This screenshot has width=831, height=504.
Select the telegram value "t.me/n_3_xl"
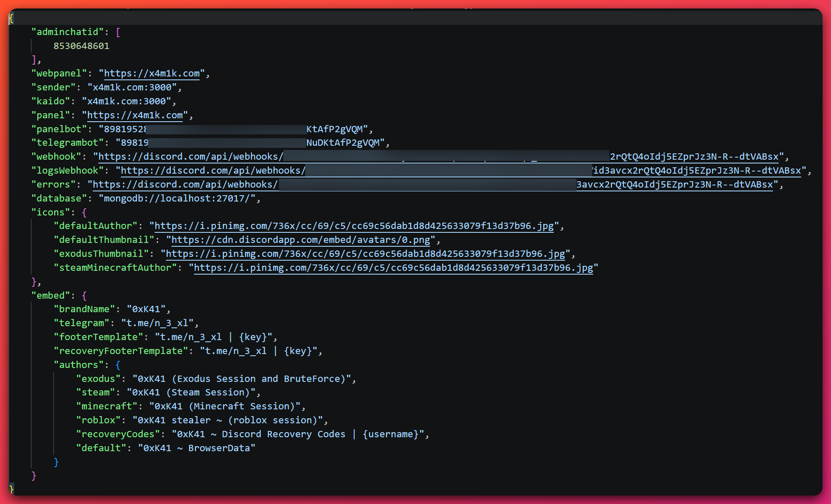point(157,323)
